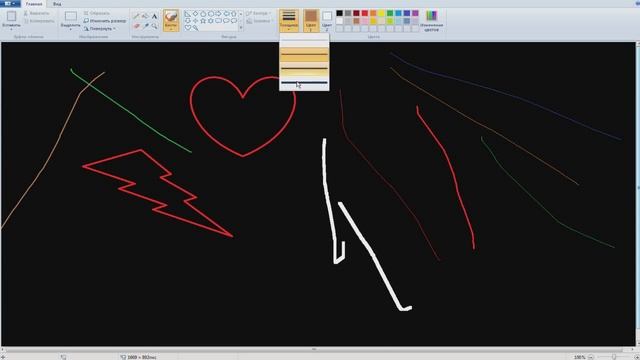Image resolution: width=640 pixels, height=360 pixels.
Task: Pick the purple color swatch
Action: click(415, 13)
